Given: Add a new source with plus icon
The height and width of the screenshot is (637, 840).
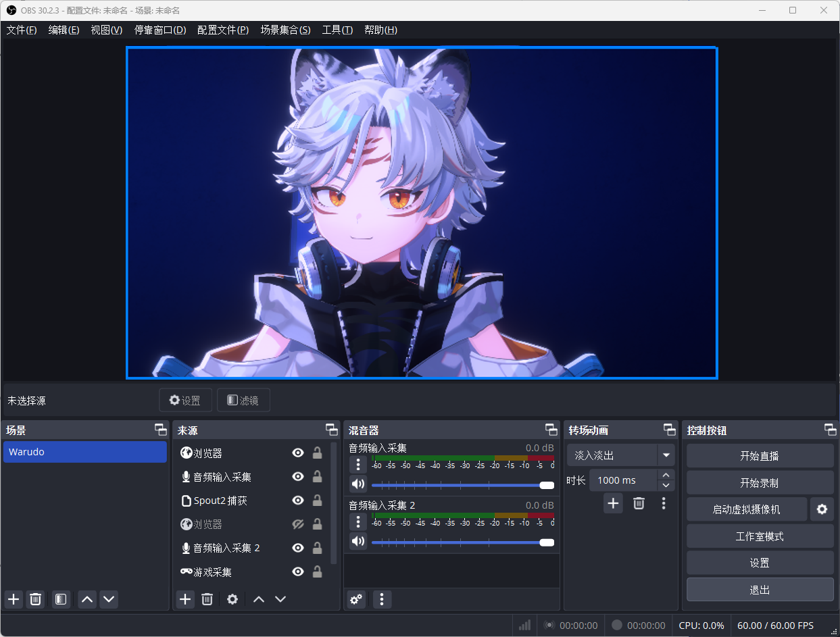Looking at the screenshot, I should pyautogui.click(x=186, y=599).
